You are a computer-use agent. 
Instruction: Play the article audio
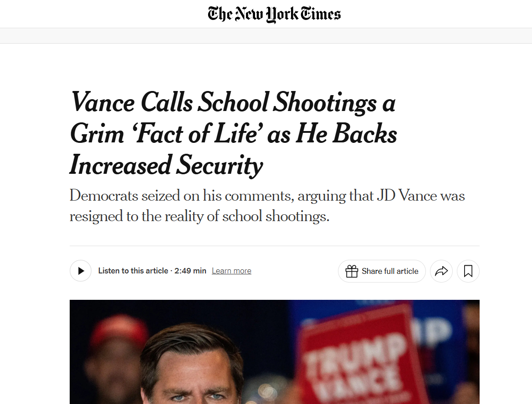point(81,271)
